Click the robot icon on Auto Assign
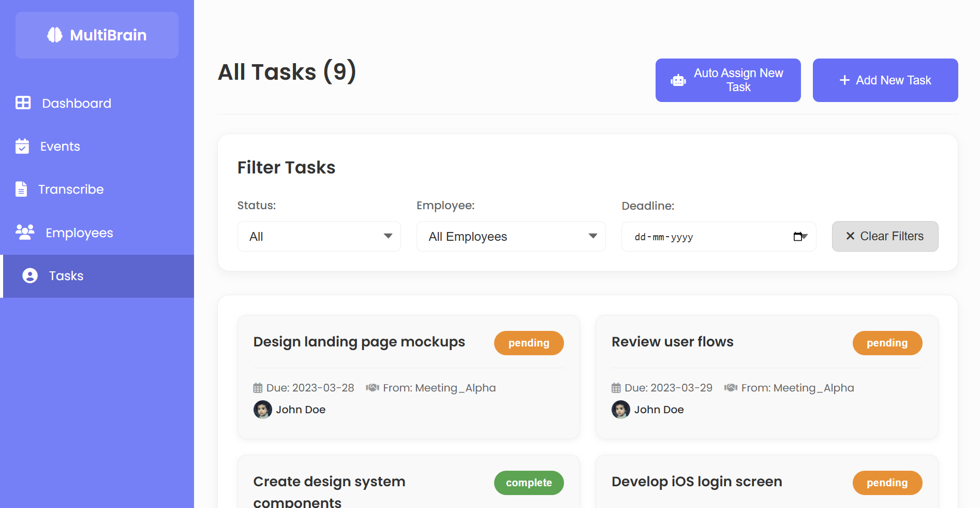This screenshot has width=980, height=508. click(x=678, y=80)
